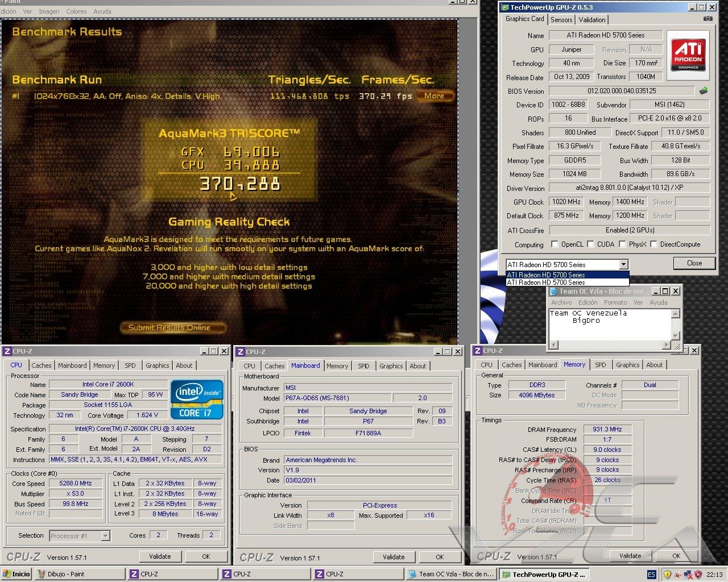Open the Processor #1 selection dropdown in CPU-Z
728x582 pixels.
click(x=105, y=536)
